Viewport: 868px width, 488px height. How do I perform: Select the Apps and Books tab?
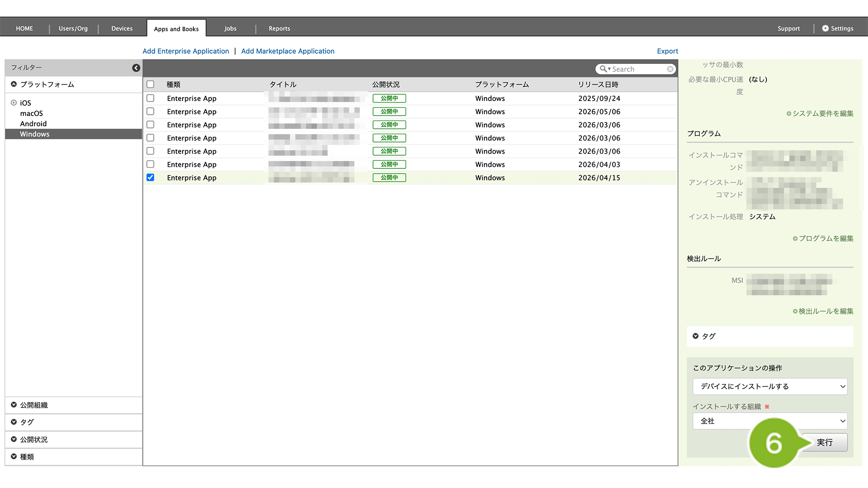coord(176,29)
